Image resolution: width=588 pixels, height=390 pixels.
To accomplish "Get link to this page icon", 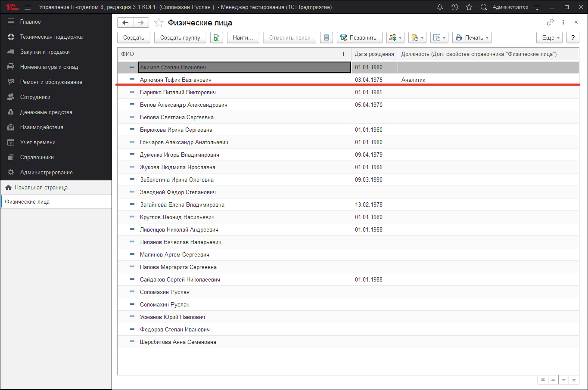I will pyautogui.click(x=550, y=22).
